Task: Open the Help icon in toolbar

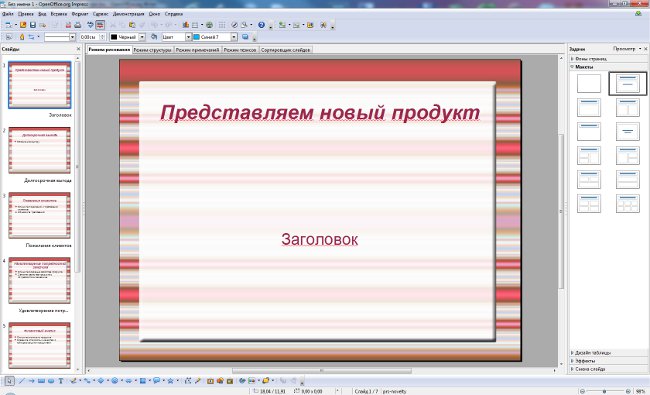Action: coord(261,25)
